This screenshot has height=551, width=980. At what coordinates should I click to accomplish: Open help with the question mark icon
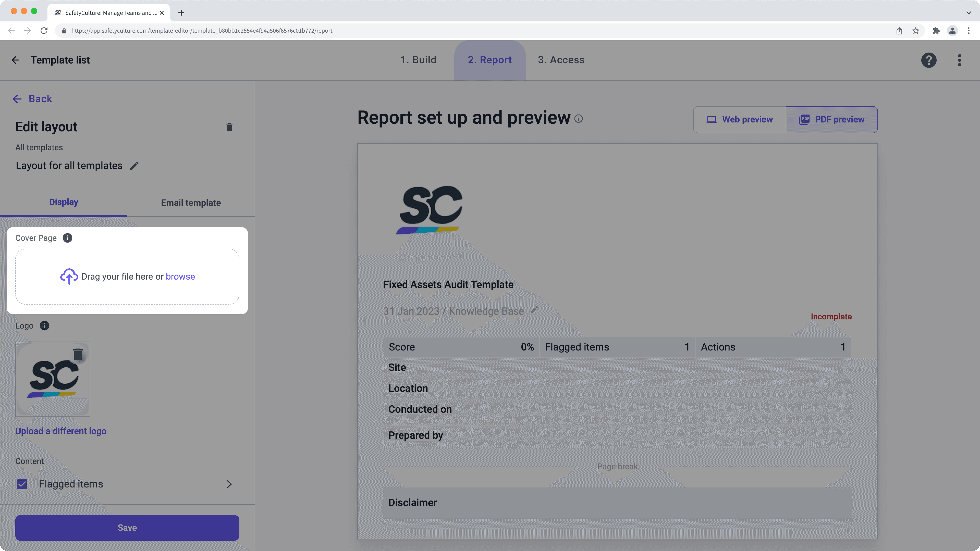[929, 60]
